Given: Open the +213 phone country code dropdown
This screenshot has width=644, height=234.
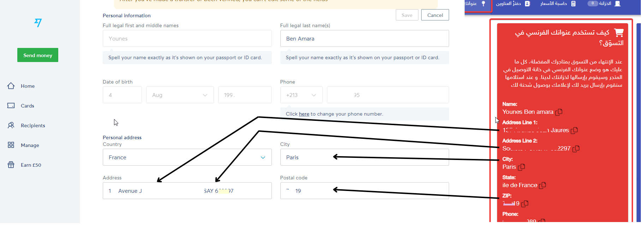Looking at the screenshot, I should click(x=301, y=95).
